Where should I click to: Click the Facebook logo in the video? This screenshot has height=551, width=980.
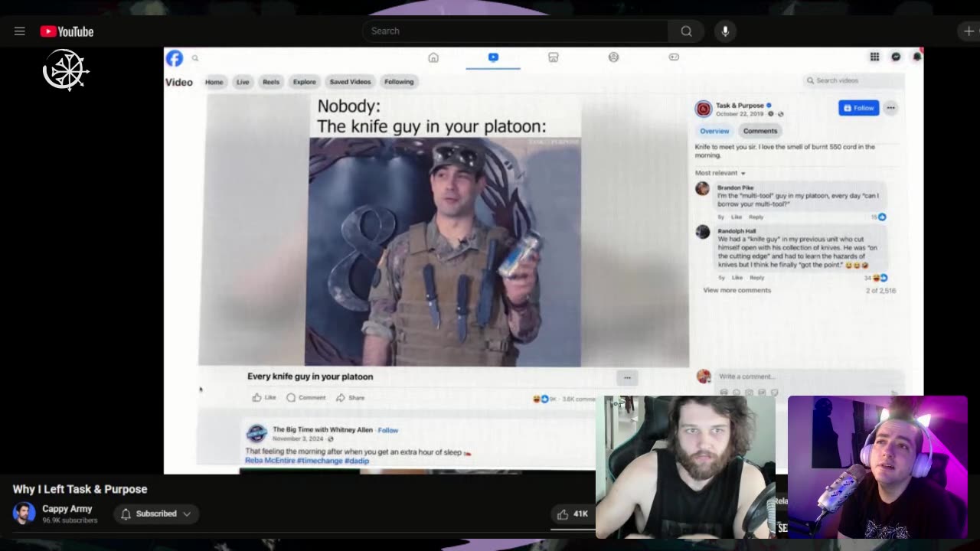point(175,58)
